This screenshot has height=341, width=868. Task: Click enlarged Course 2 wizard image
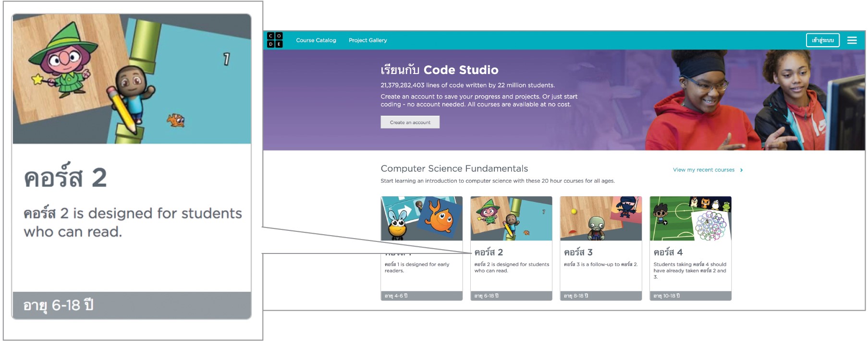(x=132, y=79)
